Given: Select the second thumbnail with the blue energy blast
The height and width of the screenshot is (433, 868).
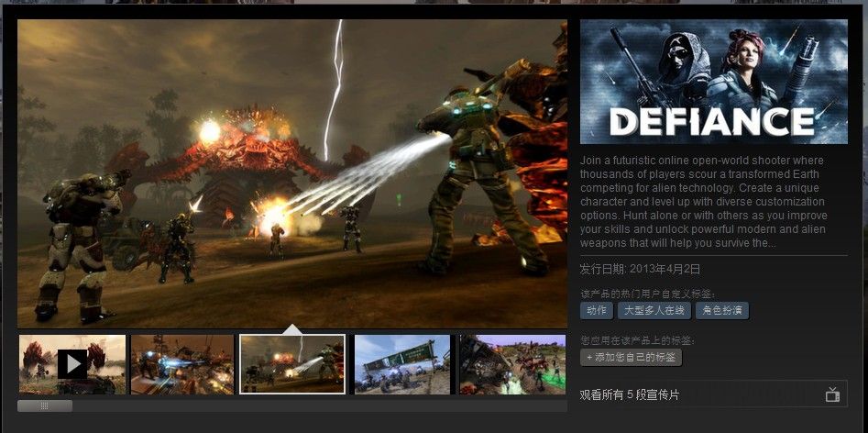Looking at the screenshot, I should coord(182,364).
